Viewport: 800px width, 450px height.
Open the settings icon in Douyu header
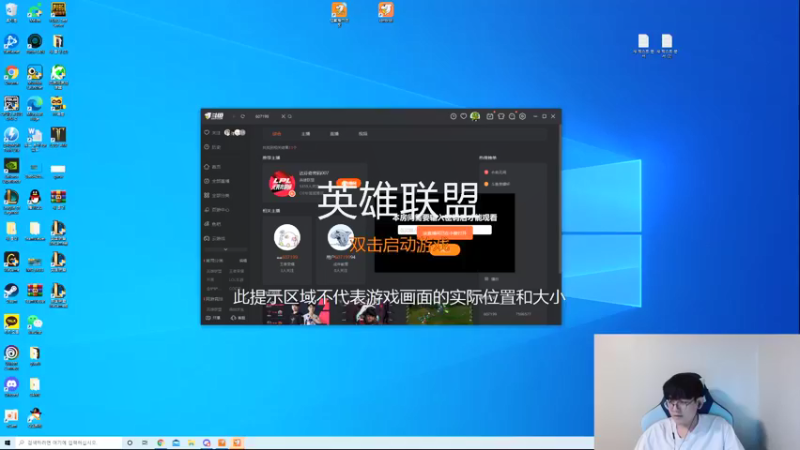point(522,116)
